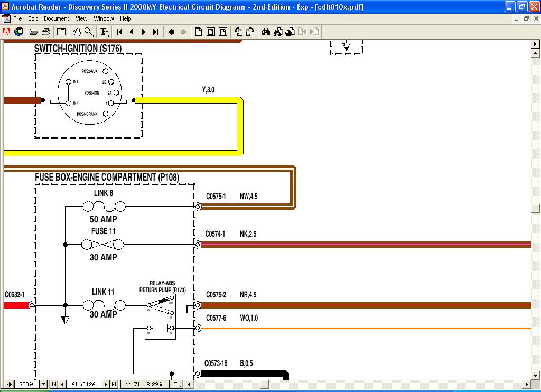541x392 pixels.
Task: Toggle the navigation pane button
Action: click(x=61, y=32)
